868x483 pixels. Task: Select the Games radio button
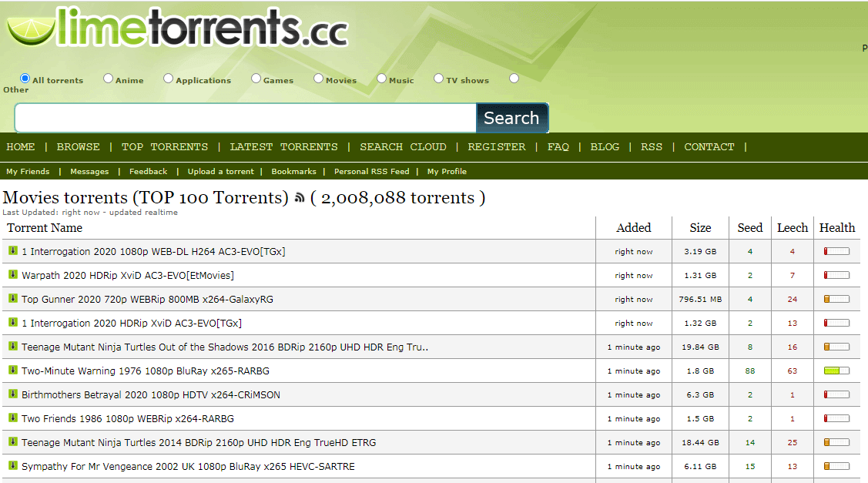click(x=256, y=78)
